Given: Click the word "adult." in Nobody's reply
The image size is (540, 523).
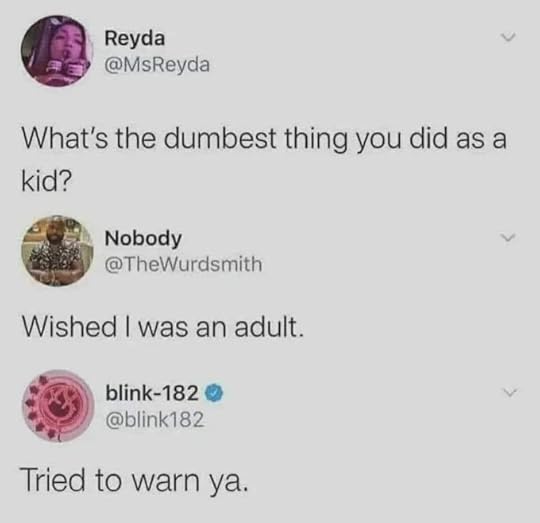Looking at the screenshot, I should 270,327.
